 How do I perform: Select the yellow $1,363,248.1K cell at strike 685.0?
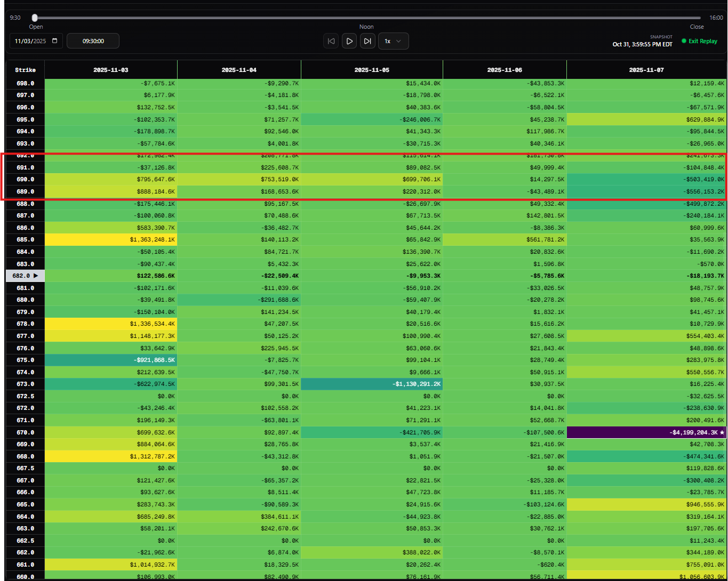click(110, 240)
